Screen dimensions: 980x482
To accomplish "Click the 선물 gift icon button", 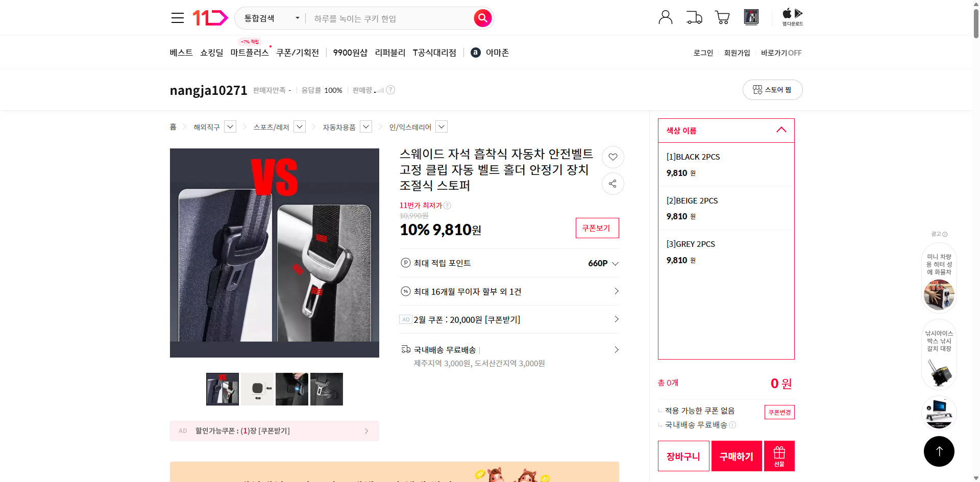I will pos(778,455).
